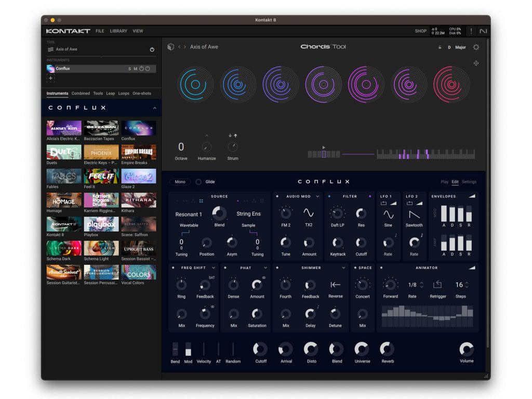Click the crosshair target icon below settings gear
The height and width of the screenshot is (399, 532).
point(476,63)
